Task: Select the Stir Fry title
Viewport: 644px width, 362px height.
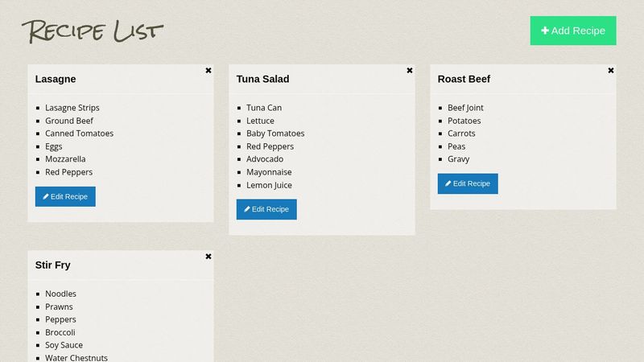Action: point(52,265)
